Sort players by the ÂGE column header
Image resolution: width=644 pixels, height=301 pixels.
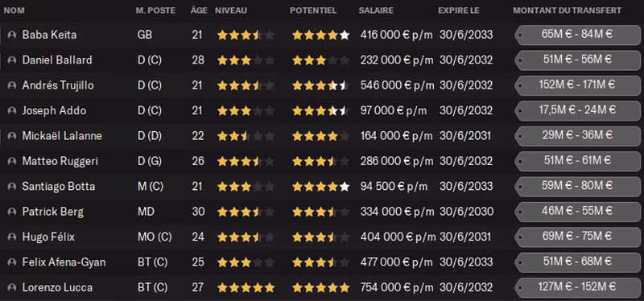click(199, 10)
